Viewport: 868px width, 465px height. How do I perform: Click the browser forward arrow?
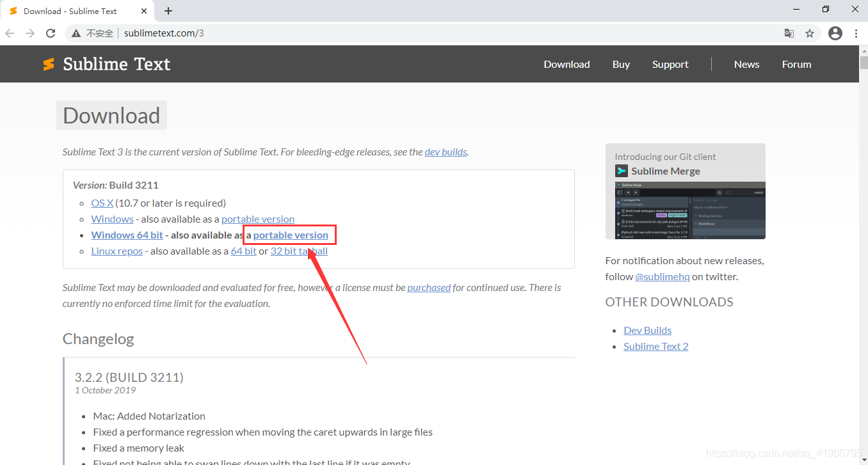(x=30, y=33)
